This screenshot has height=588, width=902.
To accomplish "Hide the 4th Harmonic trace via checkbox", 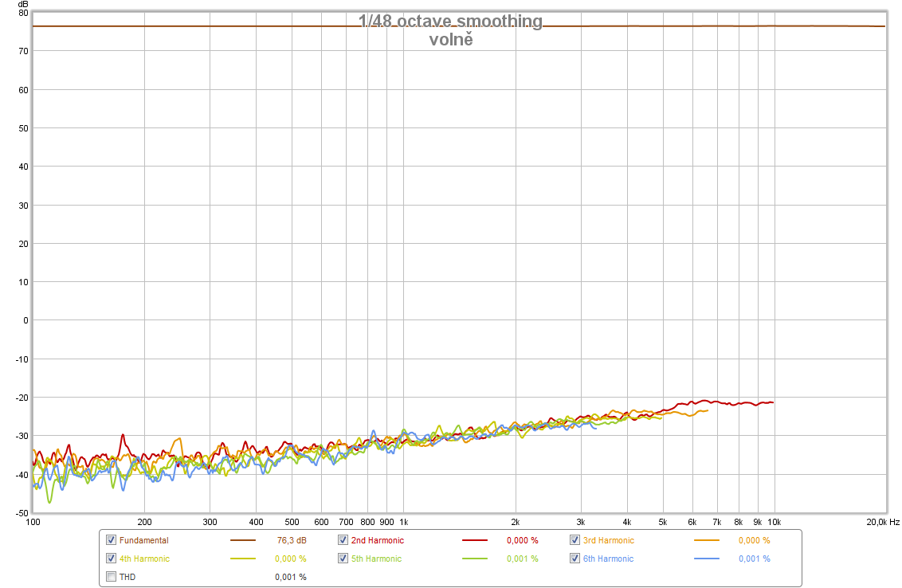I will point(111,559).
